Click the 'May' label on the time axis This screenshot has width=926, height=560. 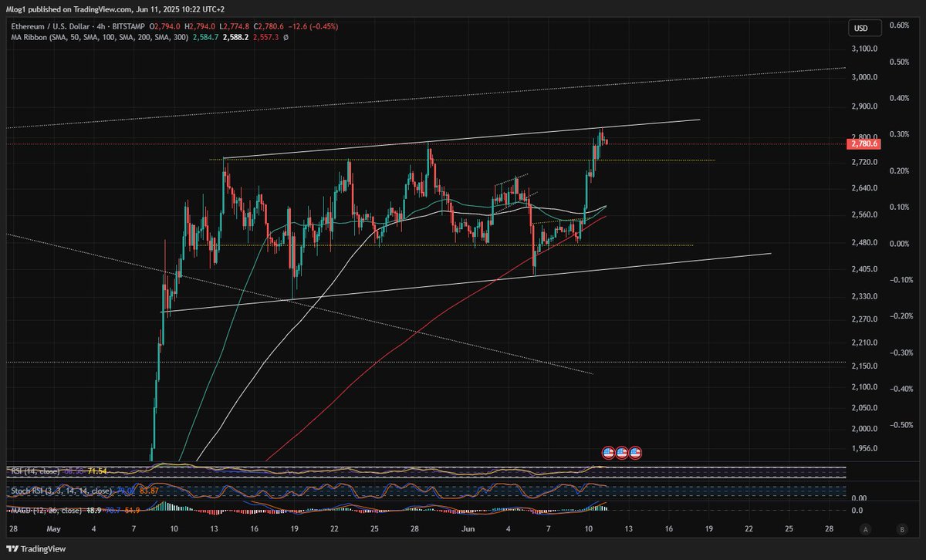[x=52, y=529]
